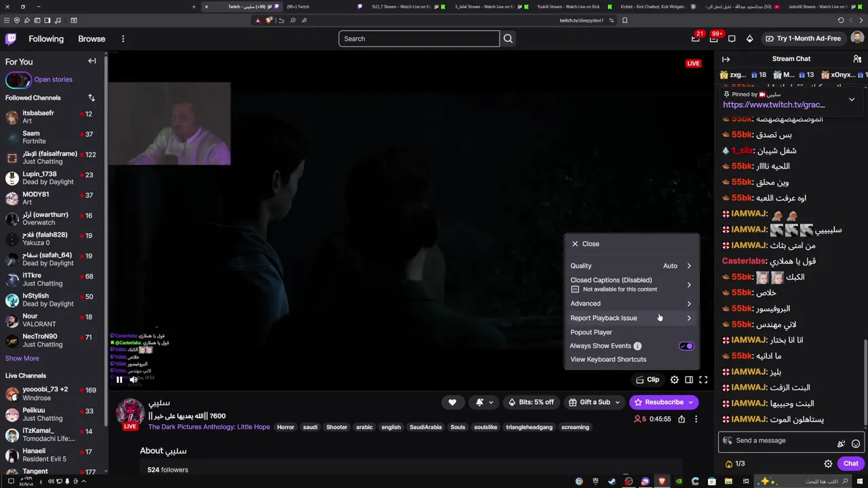Enter fullscreen mode
The image size is (868, 488).
coord(703,380)
